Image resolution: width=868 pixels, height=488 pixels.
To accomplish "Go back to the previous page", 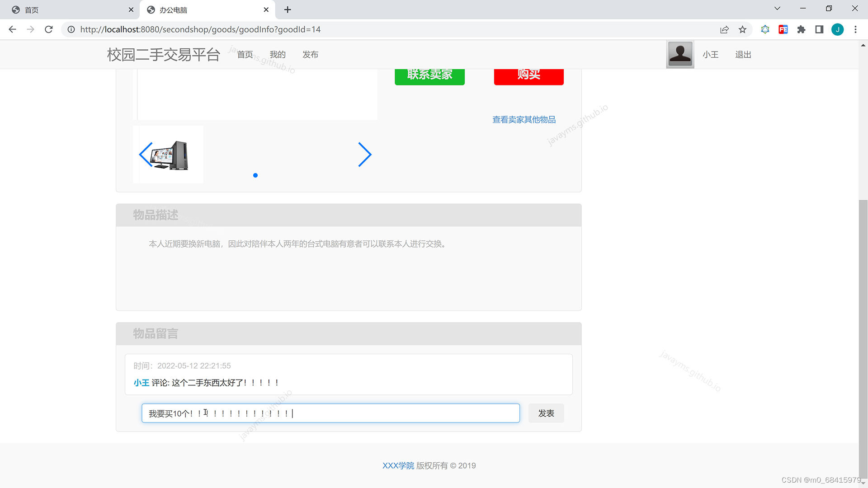I will tap(12, 29).
